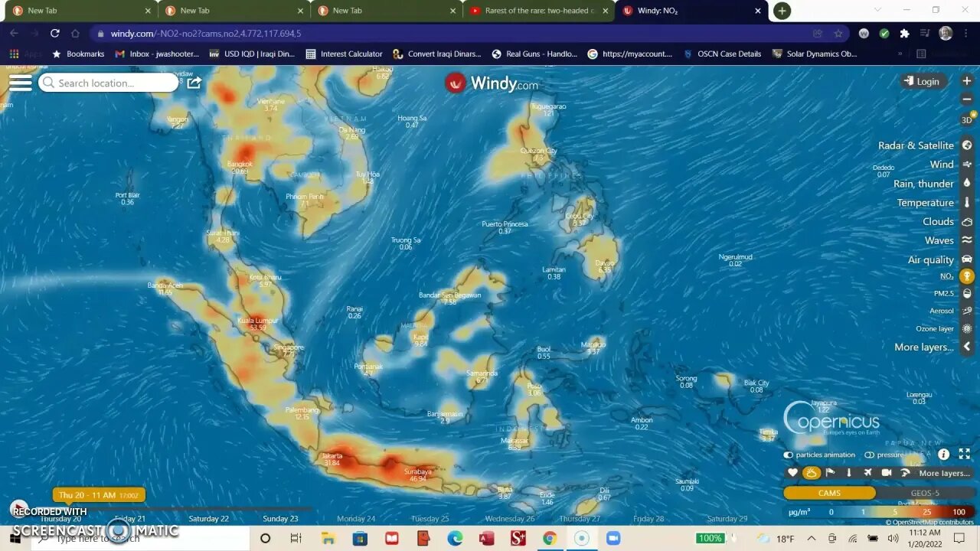
Task: Select the Ozone layer icon
Action: (967, 328)
